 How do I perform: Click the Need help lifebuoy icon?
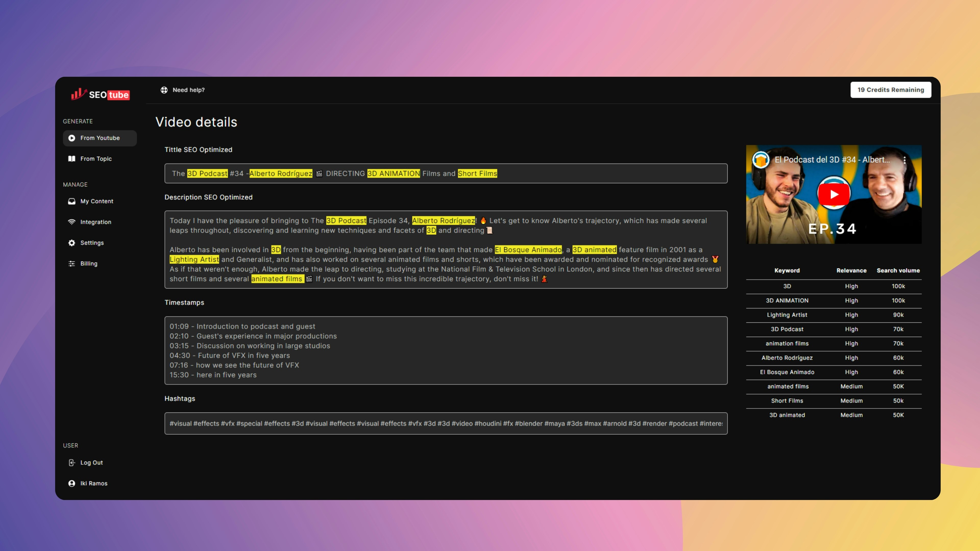pyautogui.click(x=164, y=90)
